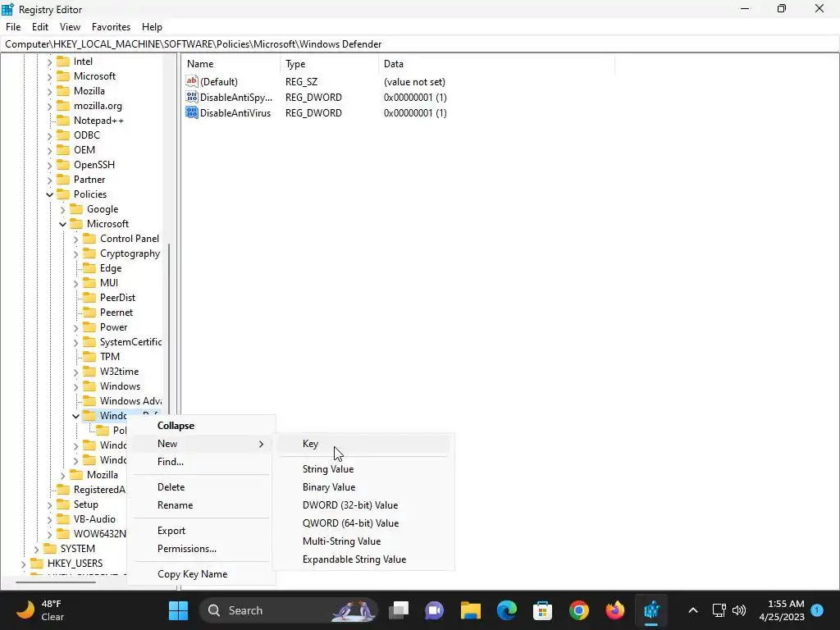
Task: Choose Export in the context menu
Action: (171, 531)
